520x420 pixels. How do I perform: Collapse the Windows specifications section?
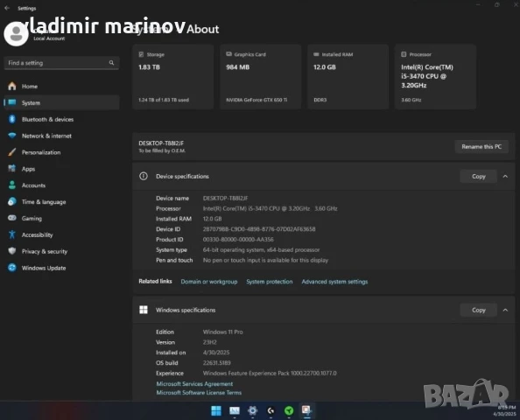point(505,310)
